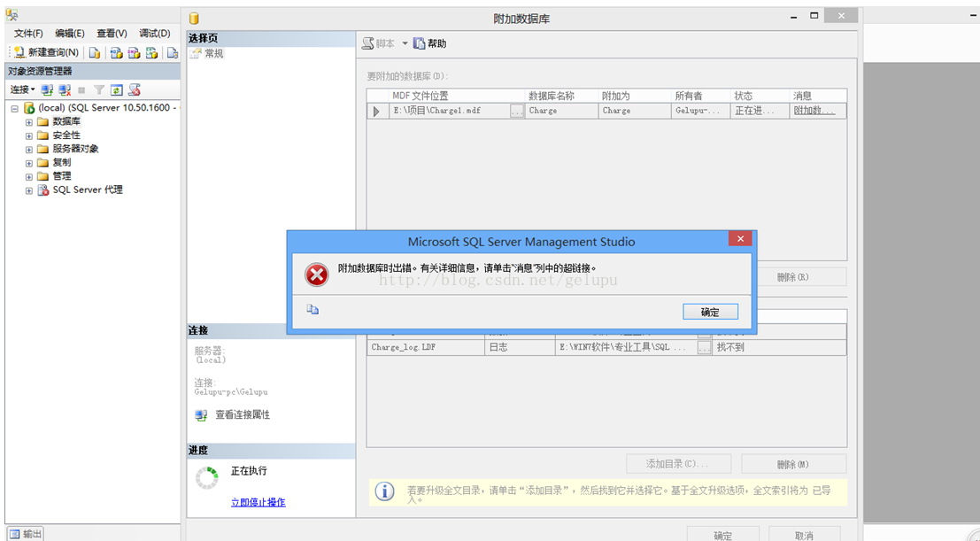Screen dimensions: 980x541
Task: Click the 取消 button
Action: 804,535
